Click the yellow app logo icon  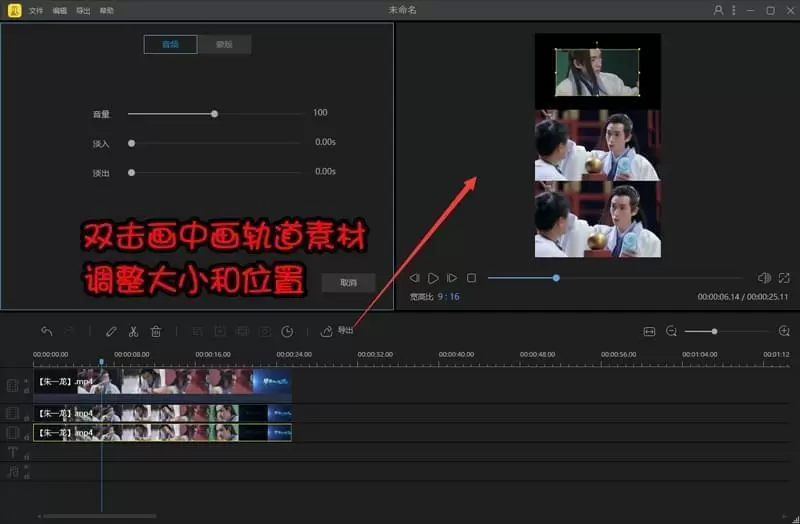tap(14, 10)
